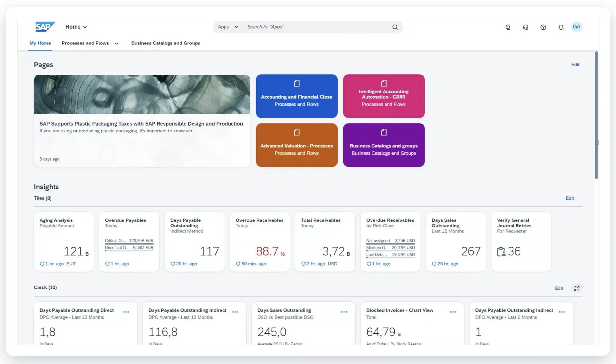Open Business Catalogs and Groups tab

[x=166, y=43]
